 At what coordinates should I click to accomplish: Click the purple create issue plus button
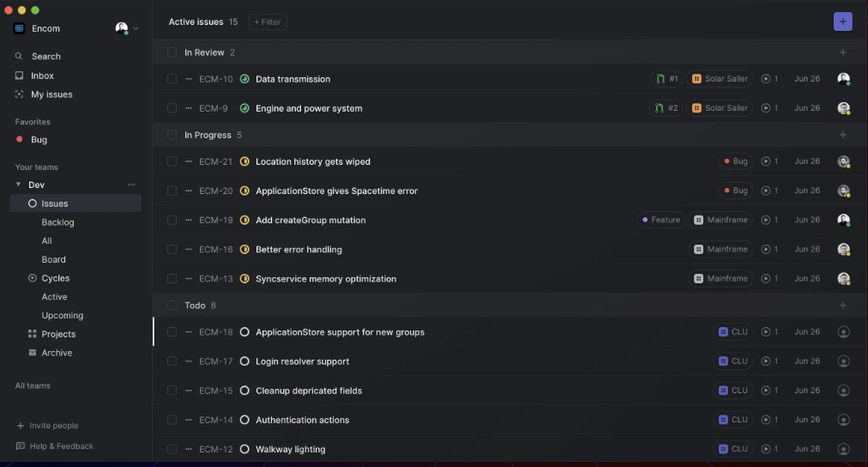click(842, 21)
